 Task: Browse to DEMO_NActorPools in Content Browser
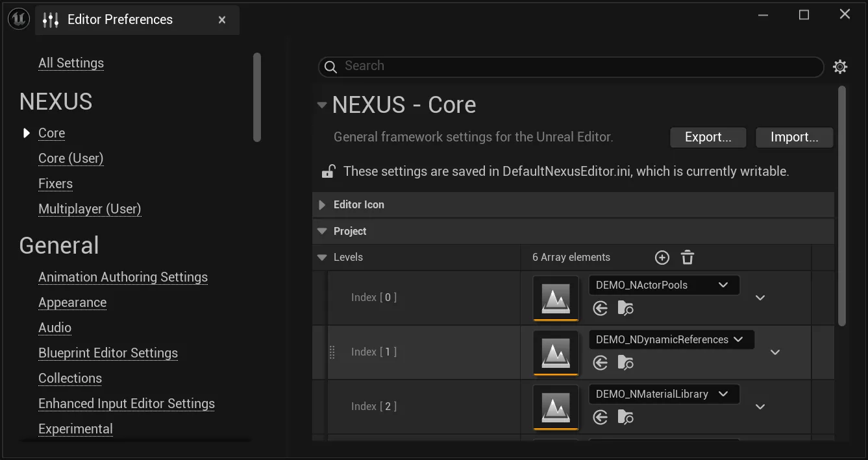pos(625,308)
